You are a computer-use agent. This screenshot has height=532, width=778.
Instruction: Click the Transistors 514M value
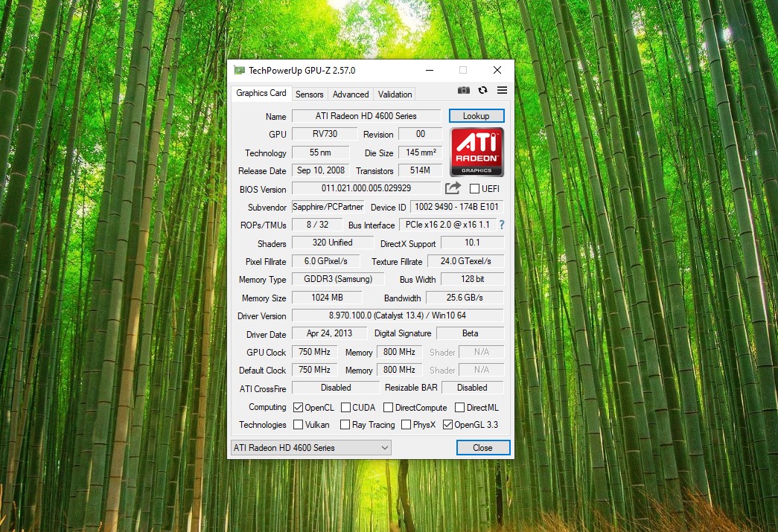(420, 170)
